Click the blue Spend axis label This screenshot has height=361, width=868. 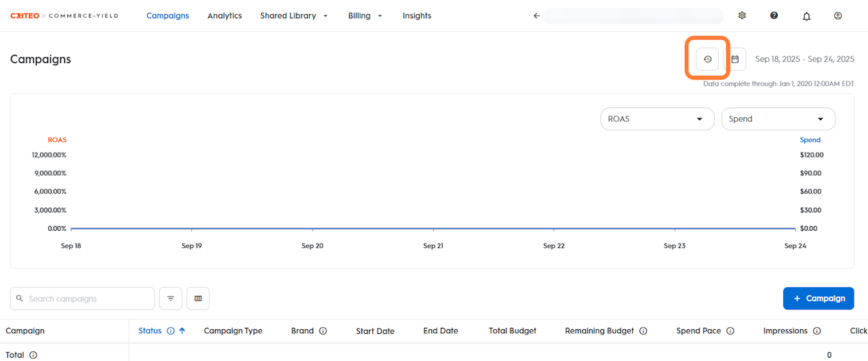[x=810, y=140]
